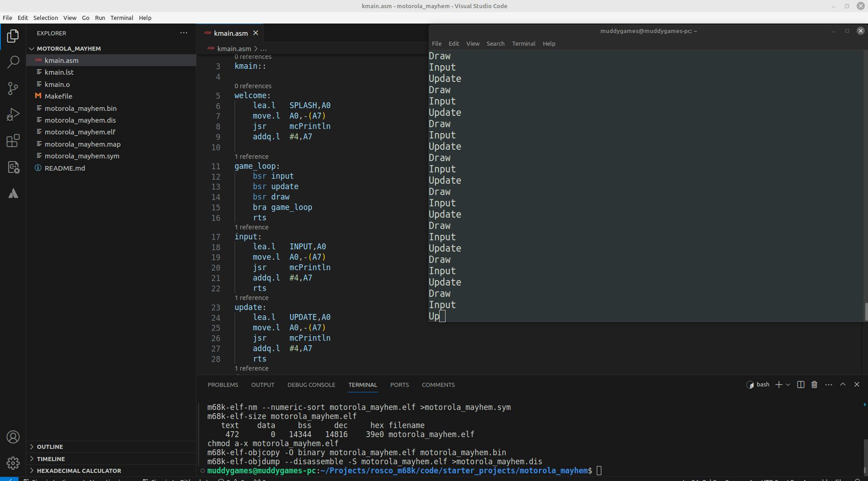Open the Search view in activity bar
The image size is (868, 481).
[13, 62]
